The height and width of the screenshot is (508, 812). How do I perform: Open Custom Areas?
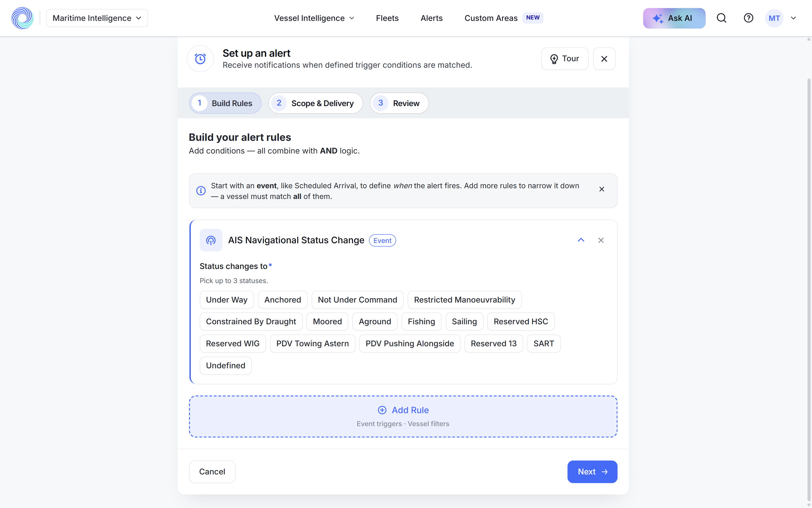tap(491, 18)
